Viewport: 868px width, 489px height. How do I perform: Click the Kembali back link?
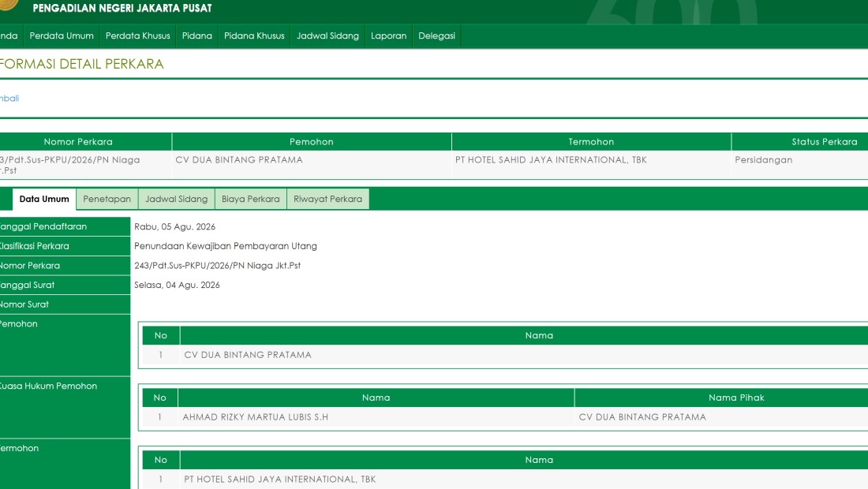click(9, 99)
